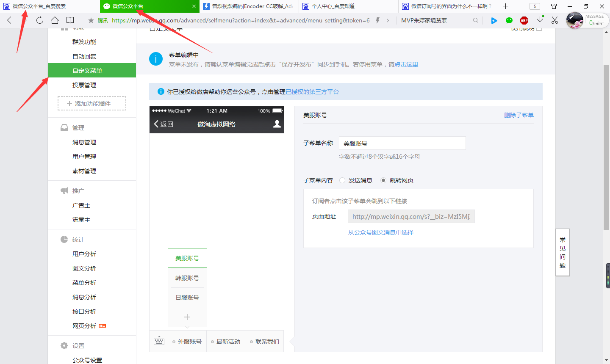610x364 pixels.
Task: Select 韩服账号 submenu item in preview
Action: pyautogui.click(x=187, y=278)
